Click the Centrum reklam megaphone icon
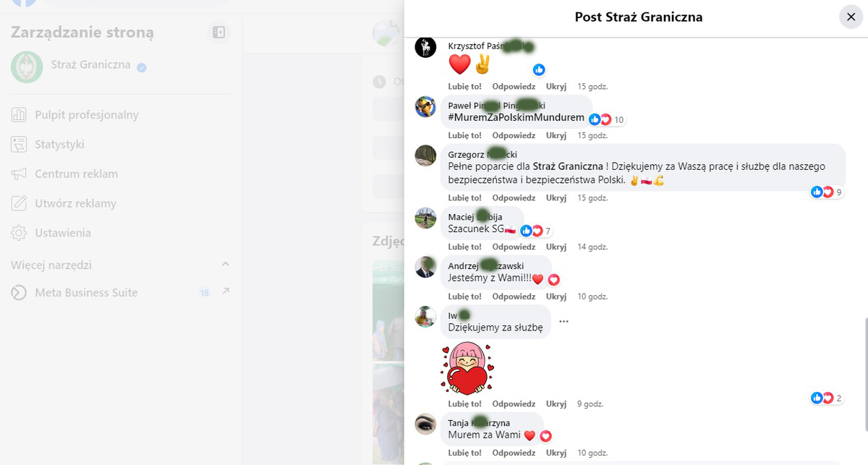Viewport: 868px width, 465px height. (x=20, y=174)
